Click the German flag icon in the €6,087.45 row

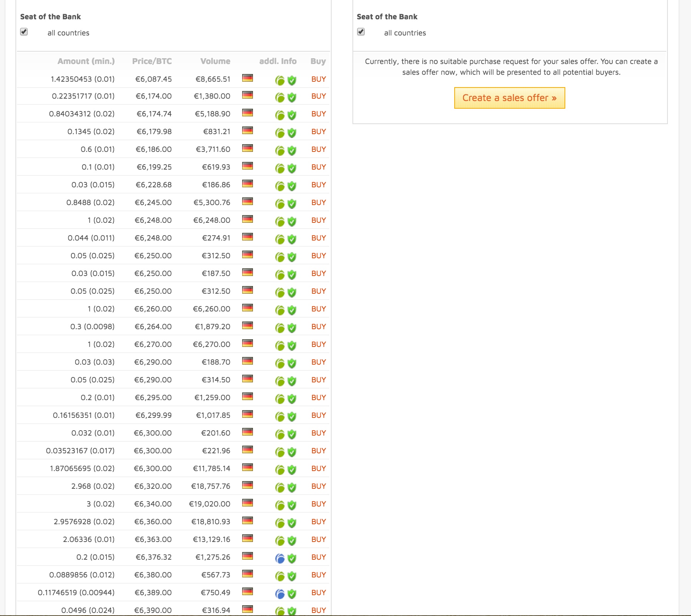pyautogui.click(x=248, y=78)
